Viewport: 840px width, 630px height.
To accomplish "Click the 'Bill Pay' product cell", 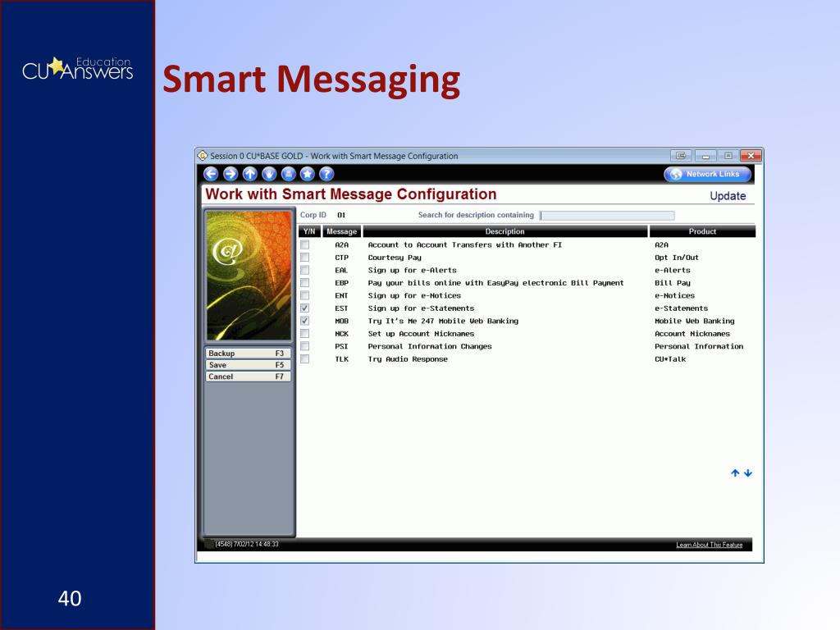I will point(673,283).
